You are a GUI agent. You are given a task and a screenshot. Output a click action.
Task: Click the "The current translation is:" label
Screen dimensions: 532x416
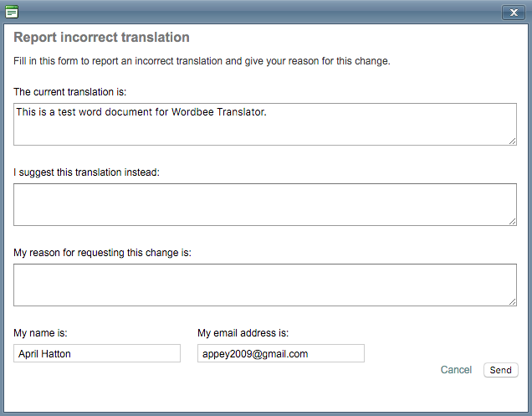70,90
